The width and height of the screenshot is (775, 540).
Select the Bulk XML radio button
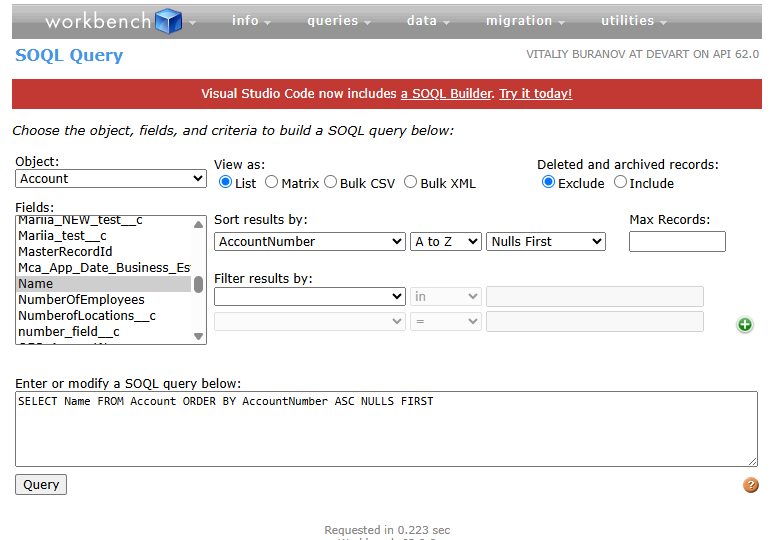(x=410, y=182)
